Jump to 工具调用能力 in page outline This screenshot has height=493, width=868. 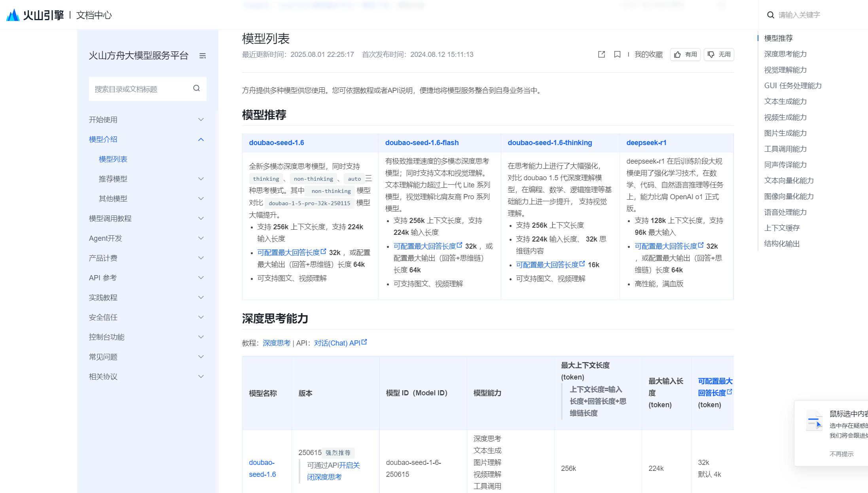pyautogui.click(x=785, y=149)
